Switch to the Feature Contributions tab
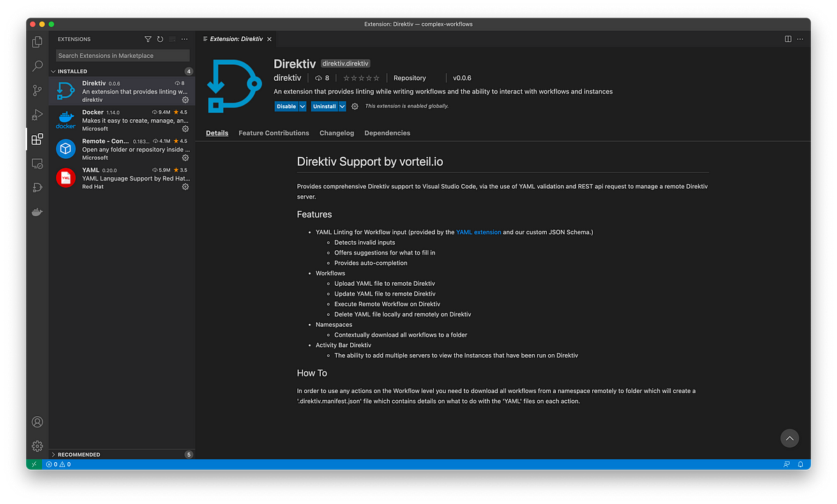 (273, 133)
